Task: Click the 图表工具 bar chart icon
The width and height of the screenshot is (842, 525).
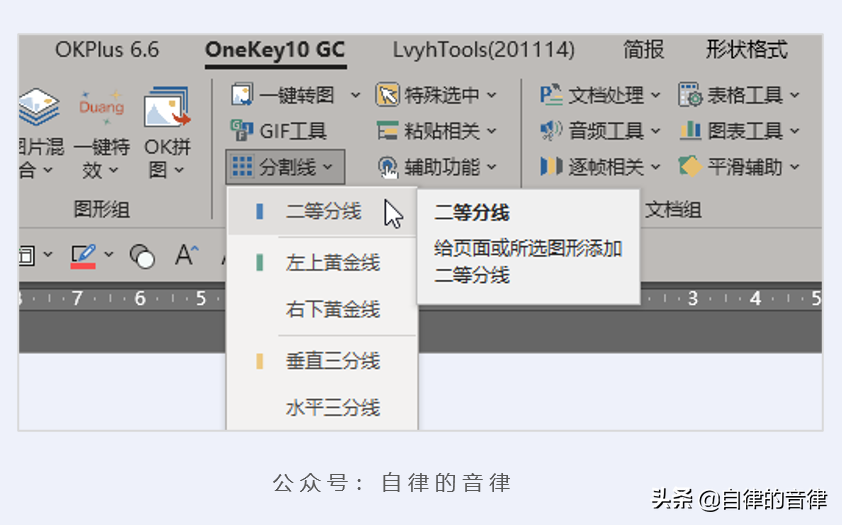Action: tap(690, 130)
